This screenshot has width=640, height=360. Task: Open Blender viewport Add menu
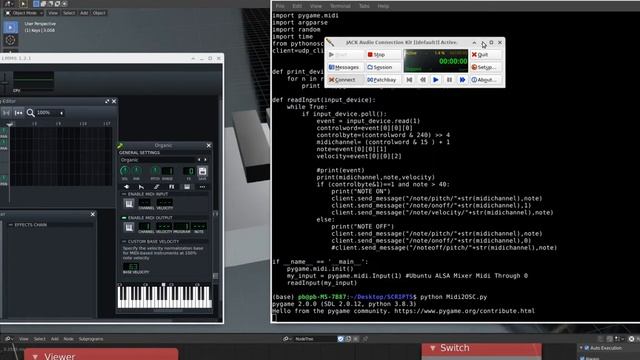click(x=84, y=13)
